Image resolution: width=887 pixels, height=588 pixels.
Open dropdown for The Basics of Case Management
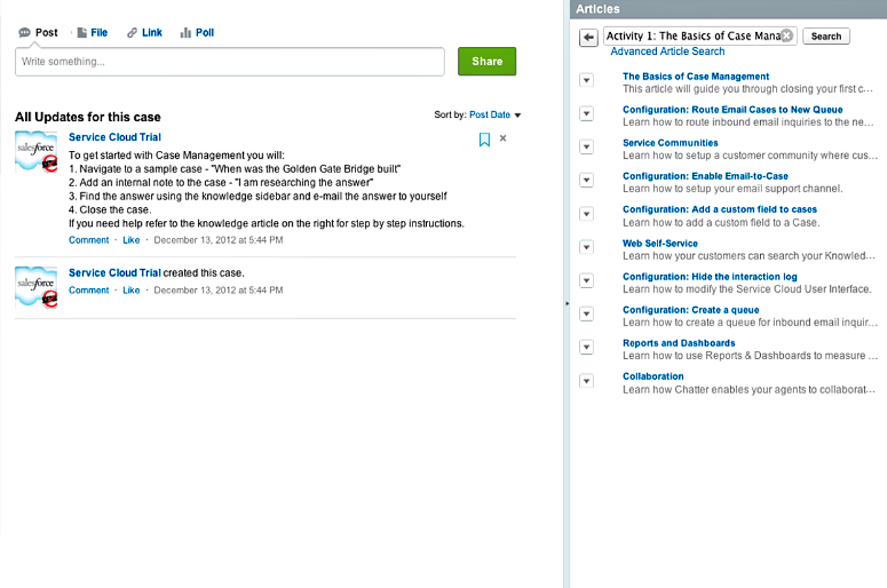(586, 80)
